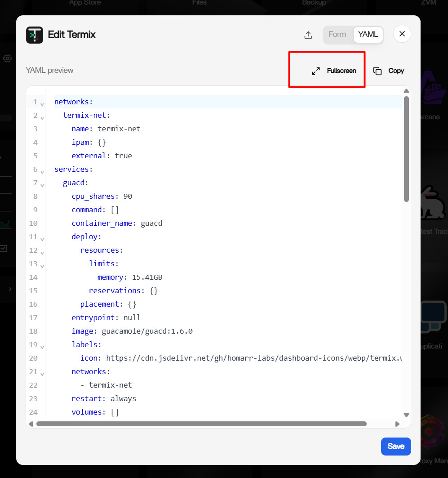The image size is (448, 478).
Task: Click the upload/export icon
Action: [308, 35]
